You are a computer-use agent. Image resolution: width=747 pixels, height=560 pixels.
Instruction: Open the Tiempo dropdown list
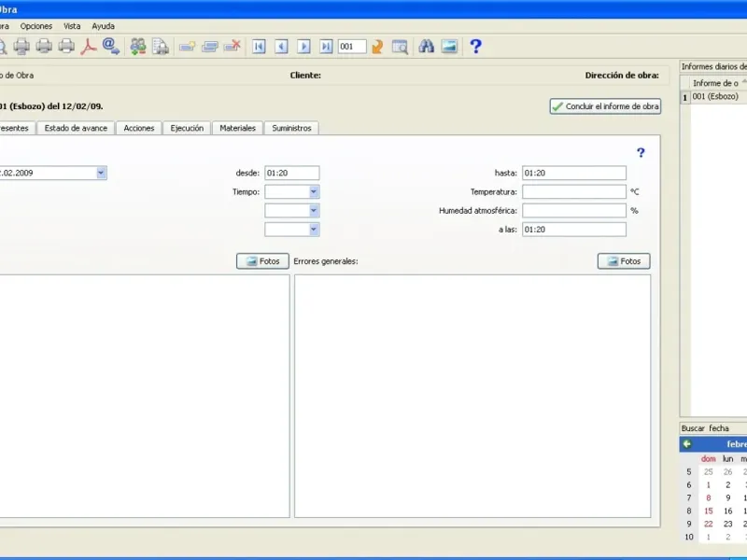pyautogui.click(x=314, y=191)
